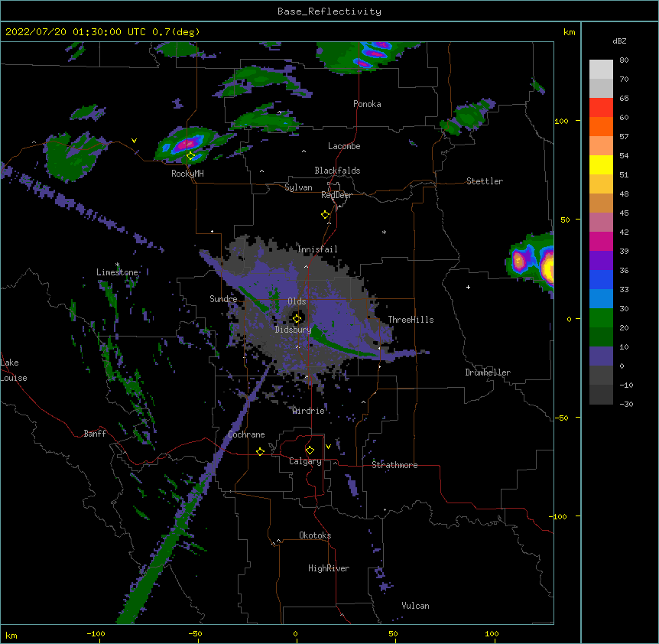Pick the bright yellow 51-54 dBZ legend swatch

(601, 164)
